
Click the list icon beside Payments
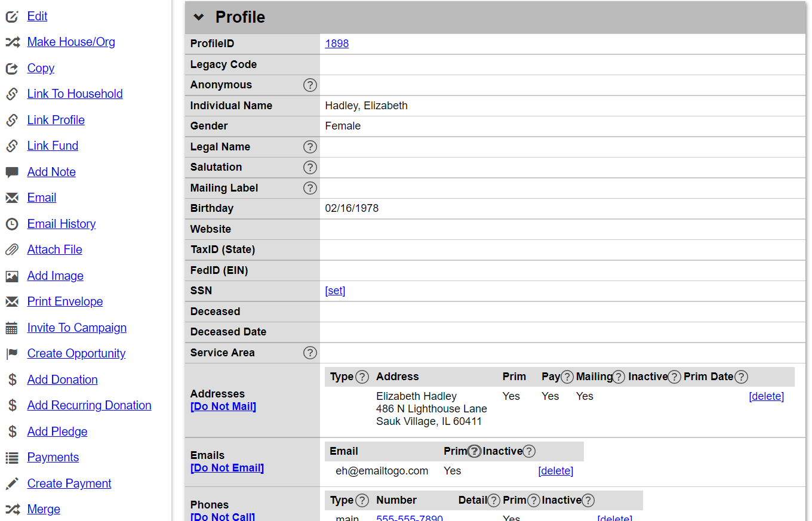(x=12, y=457)
